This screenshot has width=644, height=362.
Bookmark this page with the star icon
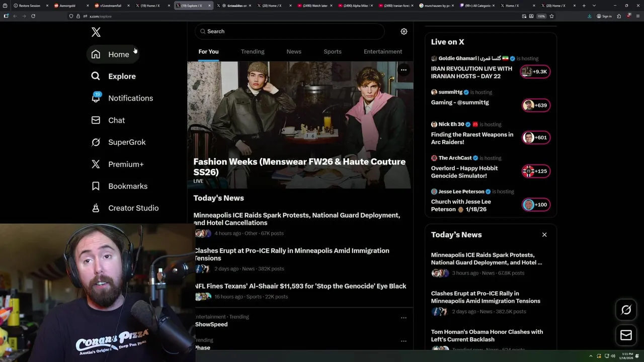pyautogui.click(x=551, y=16)
